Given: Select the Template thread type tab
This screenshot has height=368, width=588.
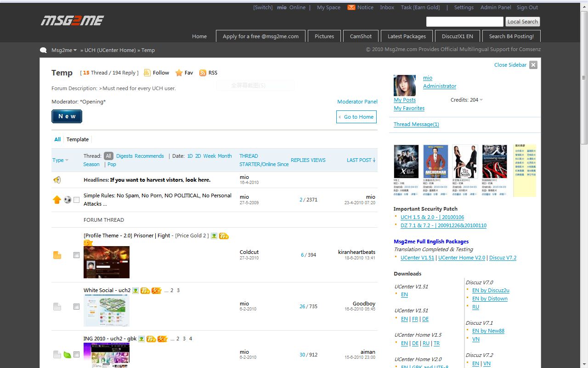Looking at the screenshot, I should (x=78, y=139).
